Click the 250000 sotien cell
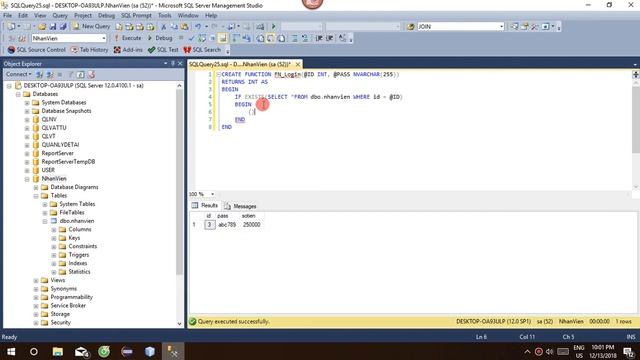 [x=251, y=225]
